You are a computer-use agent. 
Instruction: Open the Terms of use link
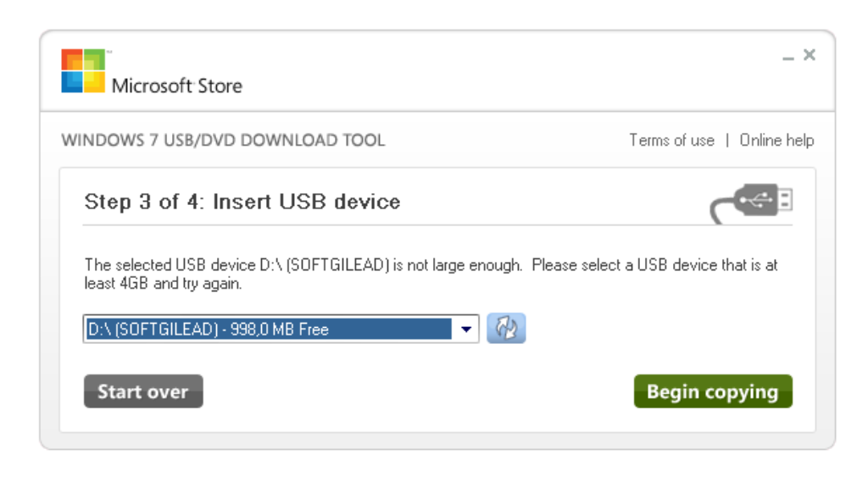(671, 140)
